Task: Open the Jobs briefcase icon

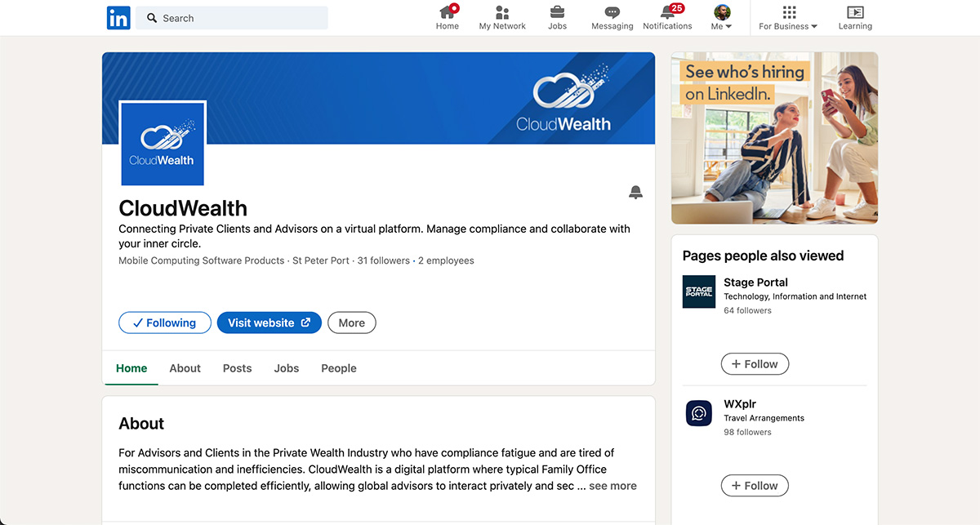Action: click(557, 12)
